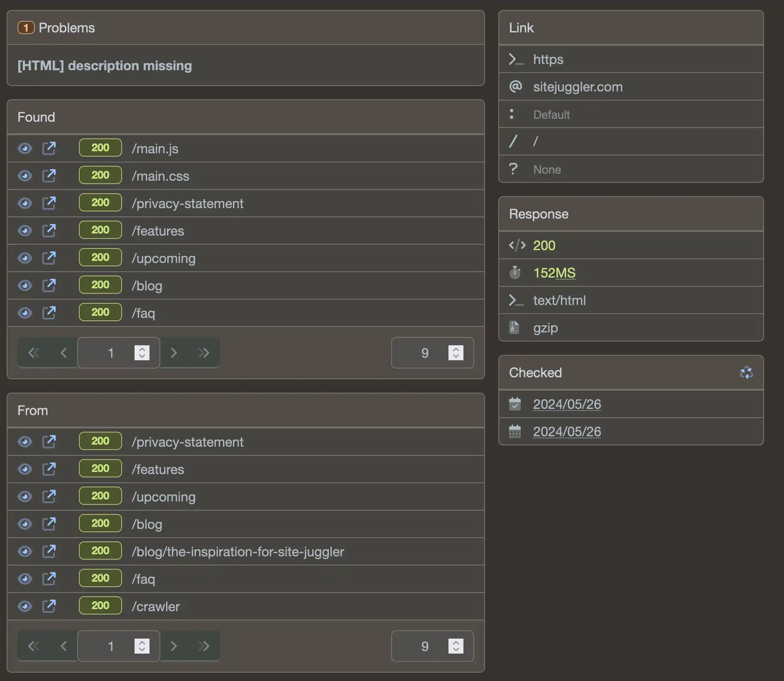Viewport: 784px width, 681px height.
Task: Click the 200 status badge for /main.css
Action: point(100,175)
